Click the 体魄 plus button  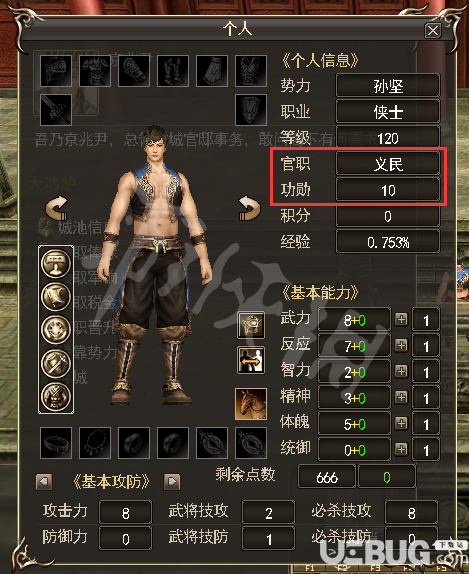pyautogui.click(x=401, y=424)
